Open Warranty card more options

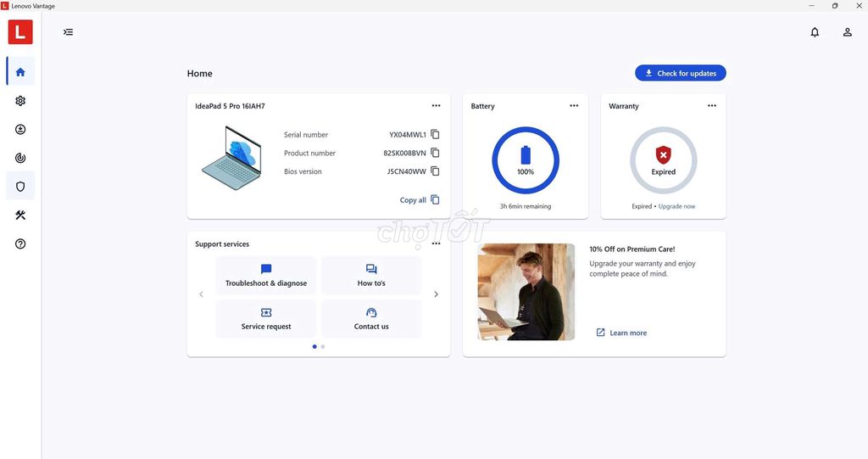[711, 106]
